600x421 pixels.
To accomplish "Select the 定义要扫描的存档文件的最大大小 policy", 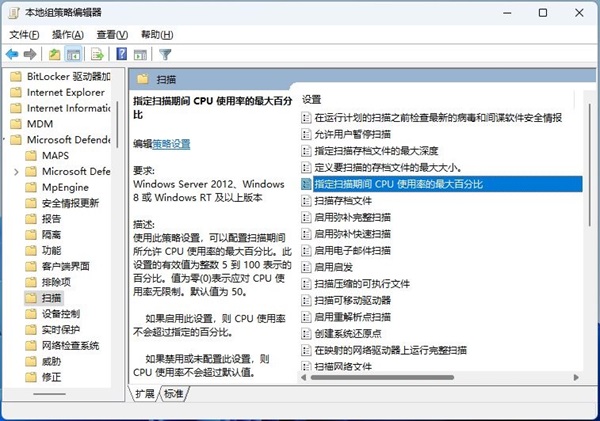I will [381, 168].
